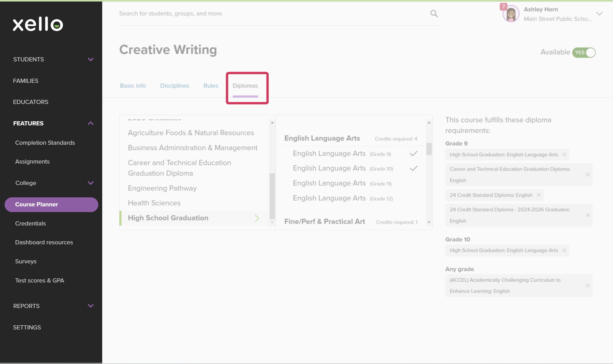Switch to the Disciplines tab
The width and height of the screenshot is (613, 364).
pos(175,86)
